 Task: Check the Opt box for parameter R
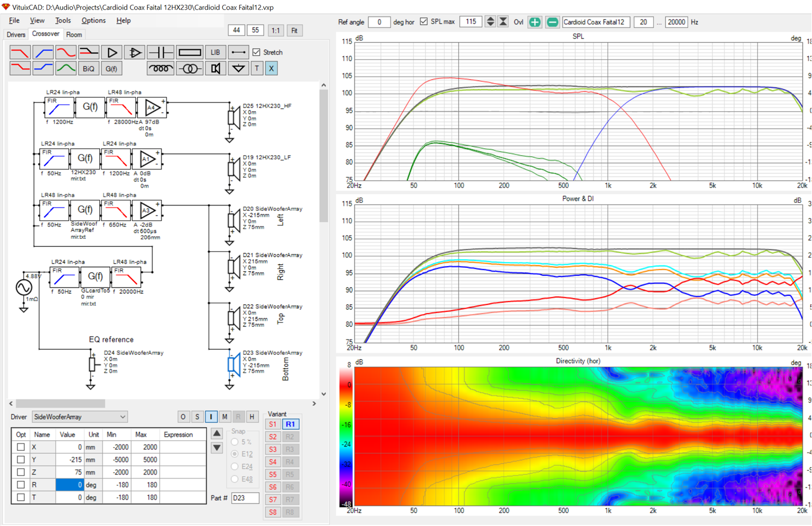21,485
